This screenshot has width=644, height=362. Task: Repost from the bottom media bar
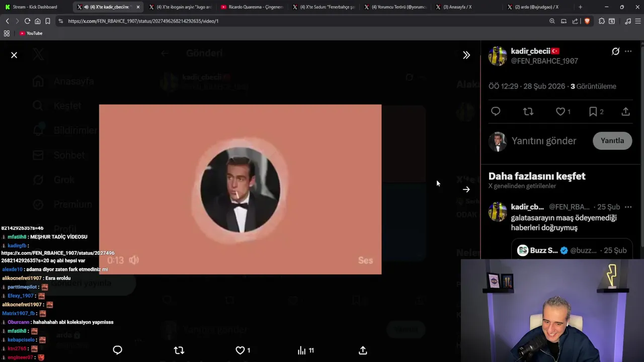[179, 350]
